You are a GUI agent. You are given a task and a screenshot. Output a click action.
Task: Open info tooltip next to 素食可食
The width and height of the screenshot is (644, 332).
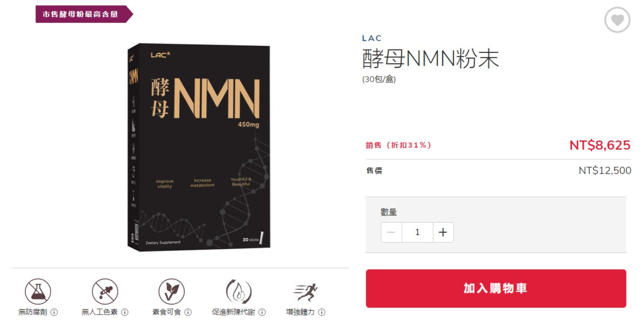point(188,313)
